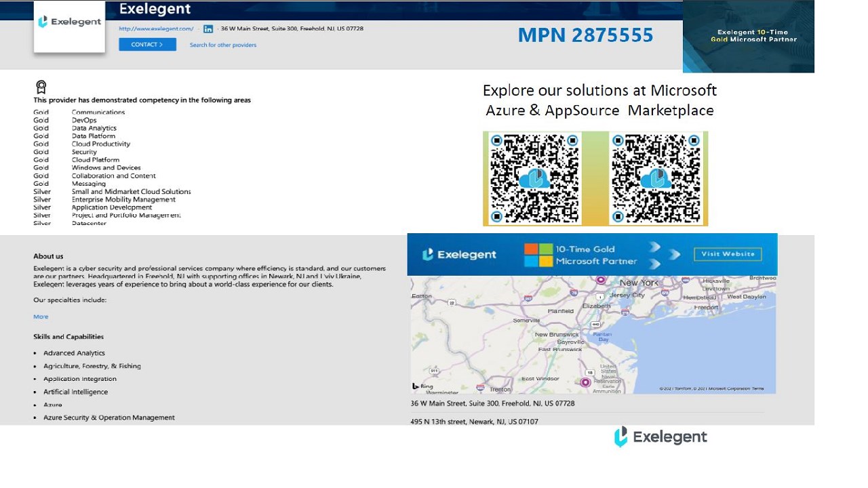
Task: Click the Newark address under map
Action: (474, 422)
